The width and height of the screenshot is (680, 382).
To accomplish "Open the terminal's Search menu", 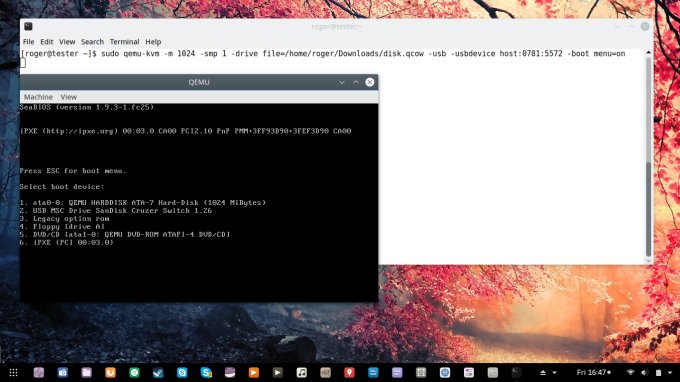I will [92, 42].
